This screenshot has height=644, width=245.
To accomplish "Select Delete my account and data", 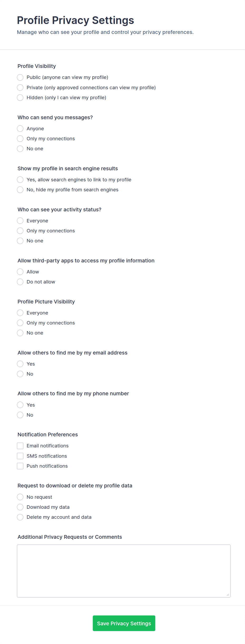I will 20,517.
